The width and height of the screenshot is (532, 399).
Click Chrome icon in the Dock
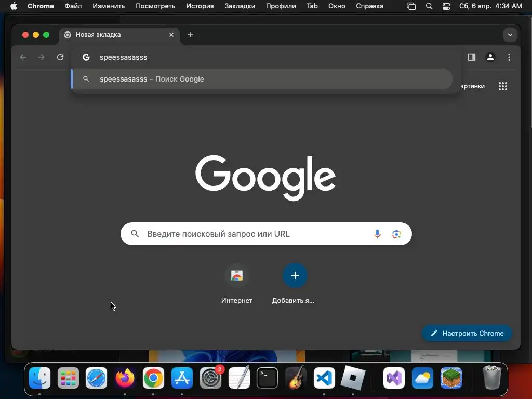[153, 378]
